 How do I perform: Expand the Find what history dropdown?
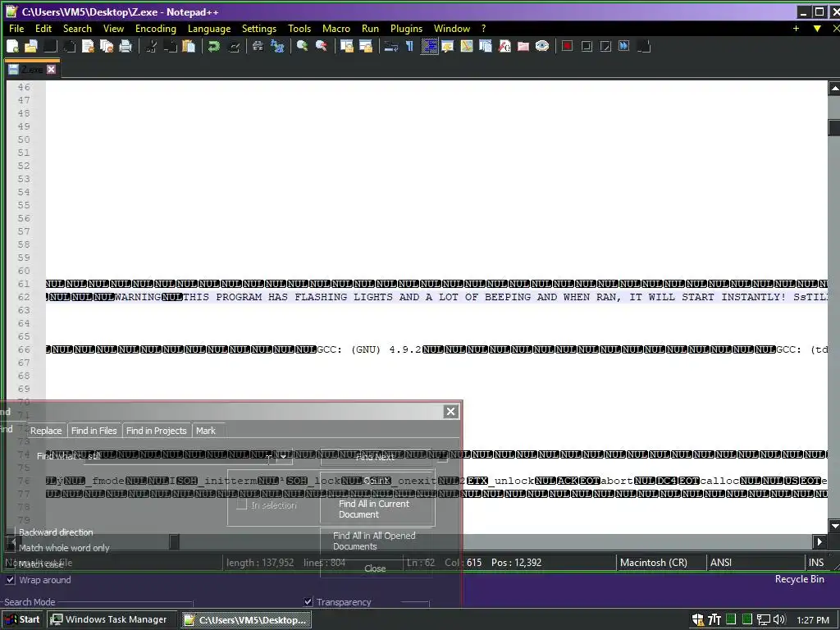pyautogui.click(x=283, y=456)
